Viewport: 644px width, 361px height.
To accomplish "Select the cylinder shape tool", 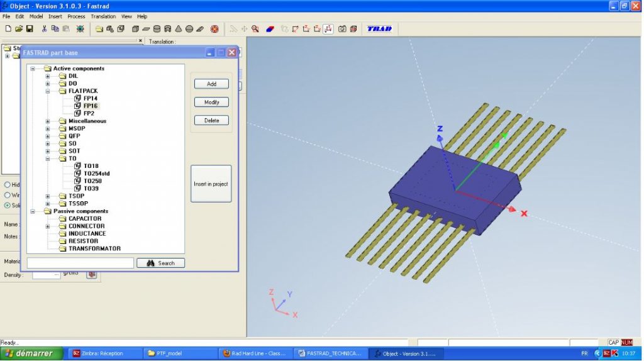I will [157, 29].
